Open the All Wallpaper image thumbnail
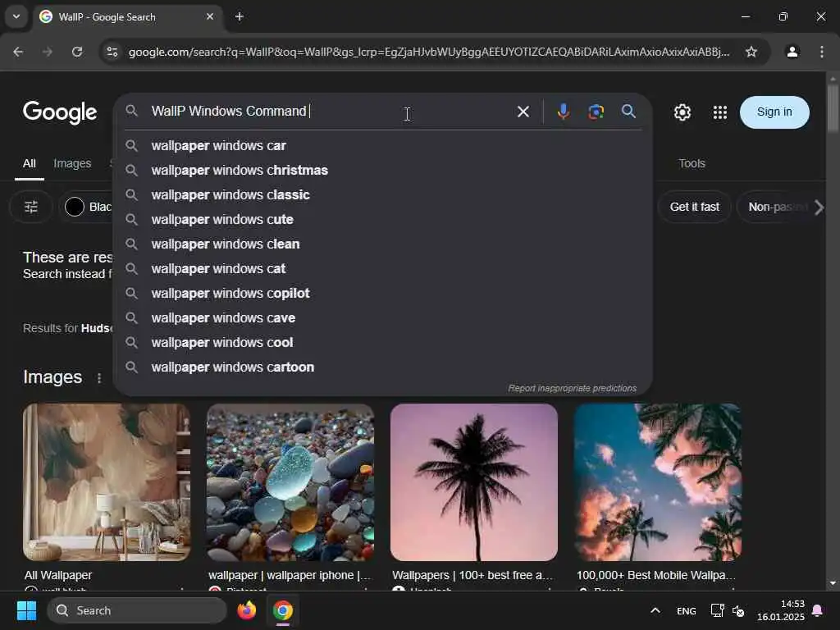This screenshot has height=630, width=840. 107,482
